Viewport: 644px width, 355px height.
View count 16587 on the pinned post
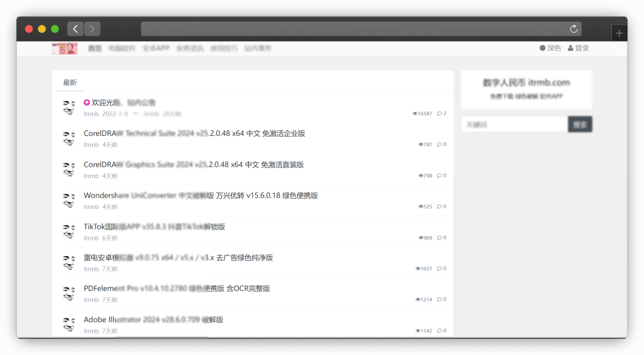422,113
